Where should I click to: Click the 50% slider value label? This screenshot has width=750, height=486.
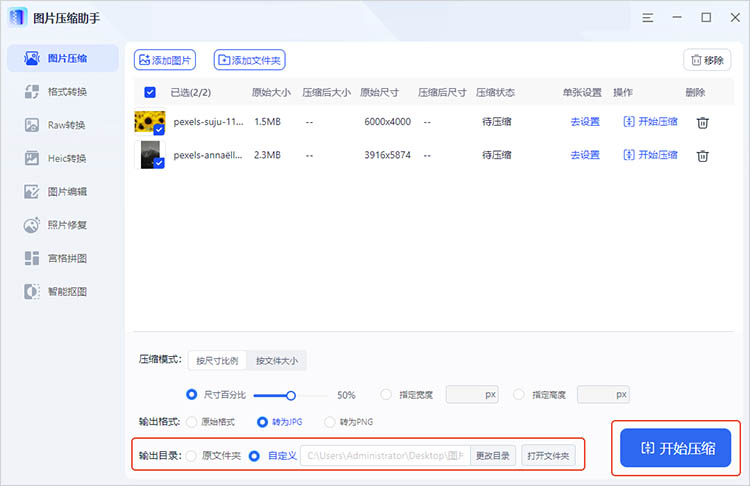pyautogui.click(x=346, y=395)
